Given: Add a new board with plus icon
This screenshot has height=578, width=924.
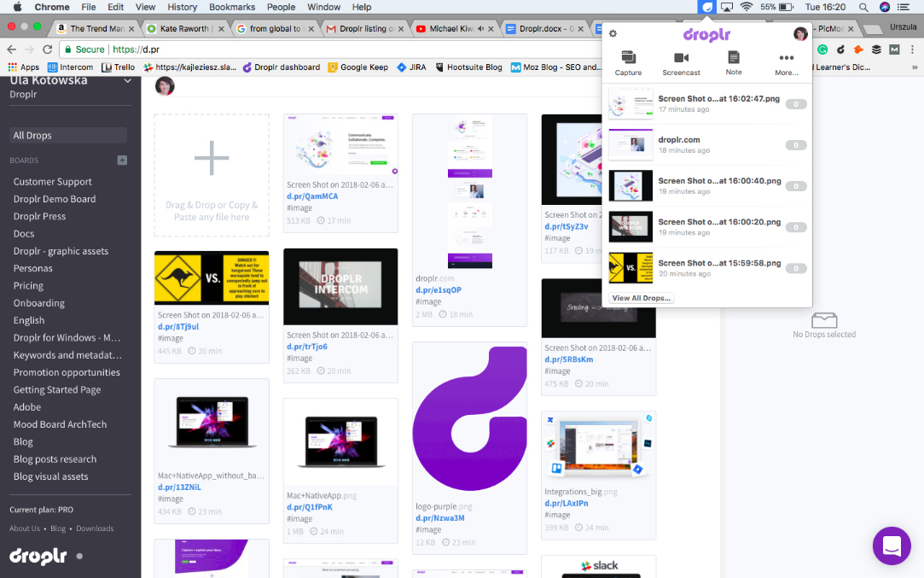Looking at the screenshot, I should click(122, 161).
